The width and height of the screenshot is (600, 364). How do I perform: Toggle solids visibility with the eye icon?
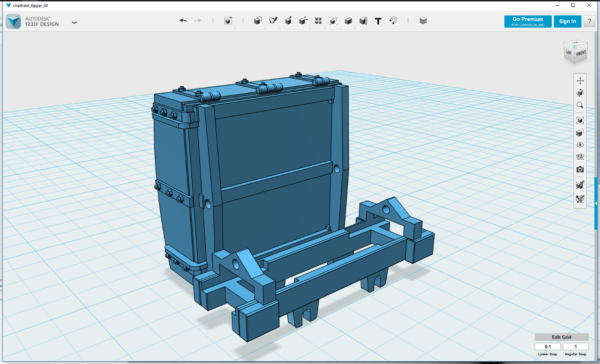tap(580, 145)
